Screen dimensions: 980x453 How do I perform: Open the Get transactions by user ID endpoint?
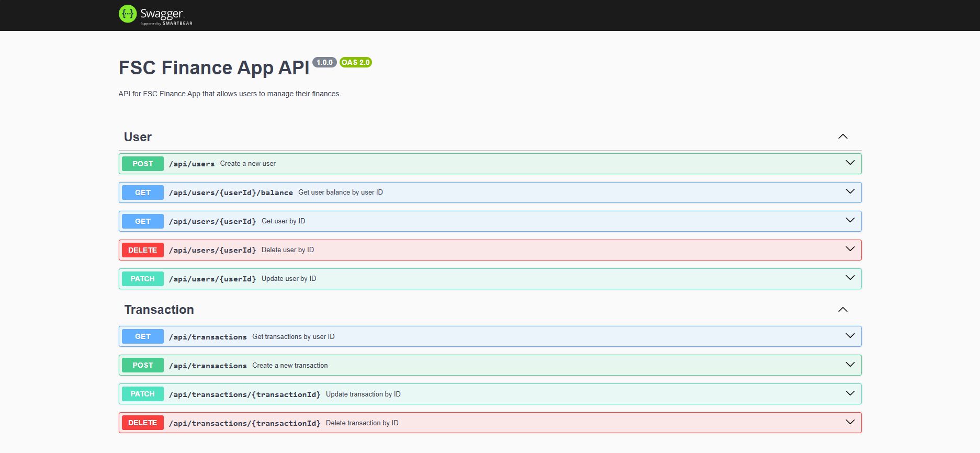[x=293, y=337]
